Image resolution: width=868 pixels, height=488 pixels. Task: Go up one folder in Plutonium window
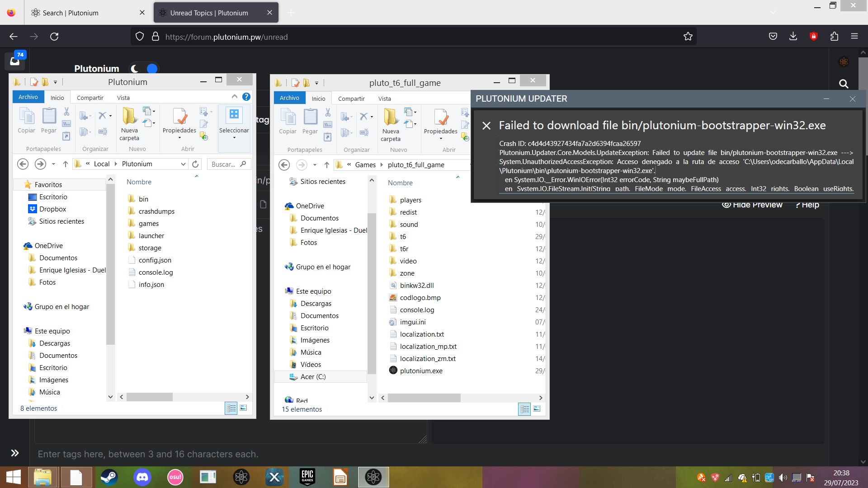coord(66,164)
